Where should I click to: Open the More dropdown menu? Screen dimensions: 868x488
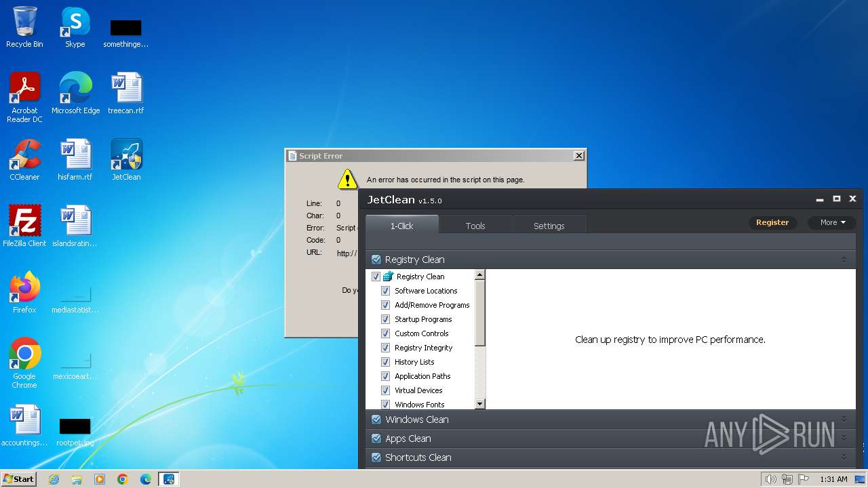coord(832,222)
